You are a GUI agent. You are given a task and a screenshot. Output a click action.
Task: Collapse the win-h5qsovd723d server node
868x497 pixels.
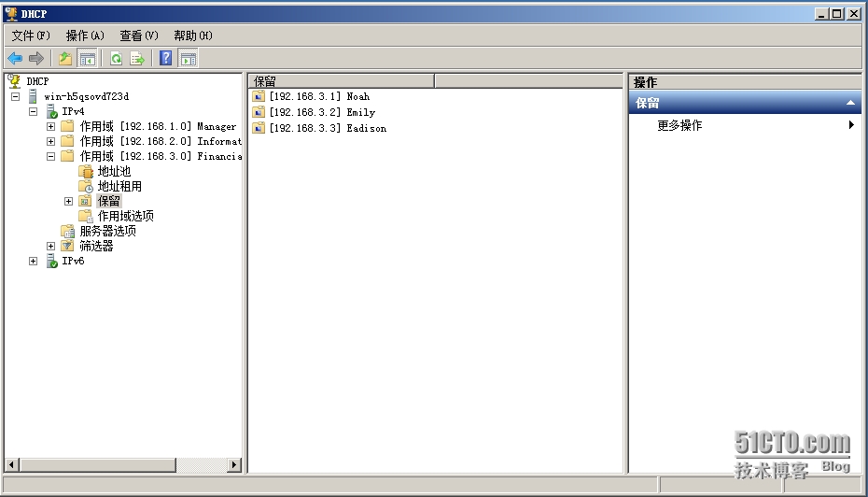16,96
